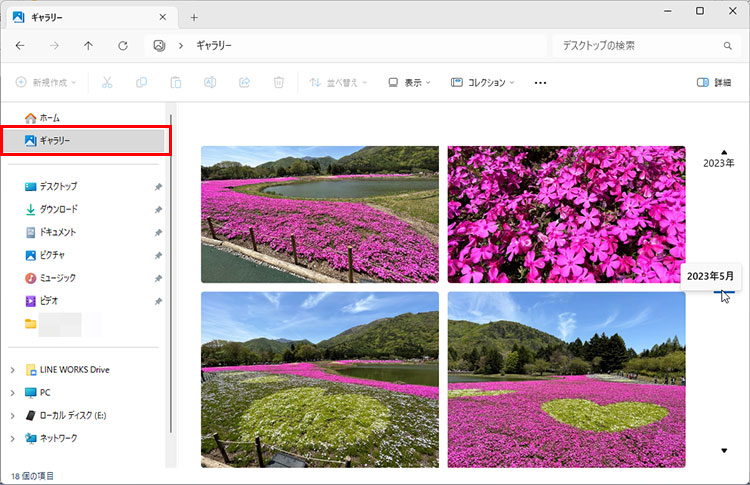
Task: Click the デスクトップの検索 search box
Action: coord(640,46)
